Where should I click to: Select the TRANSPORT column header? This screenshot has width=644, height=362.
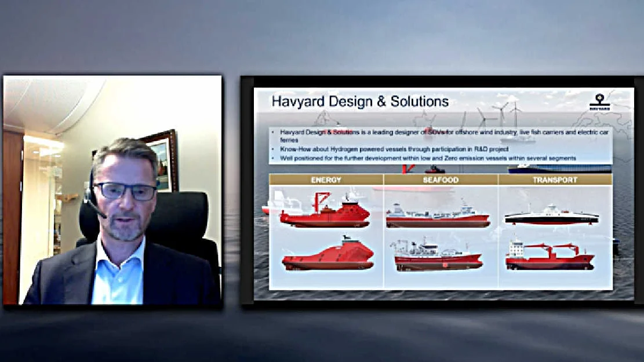[x=555, y=180]
